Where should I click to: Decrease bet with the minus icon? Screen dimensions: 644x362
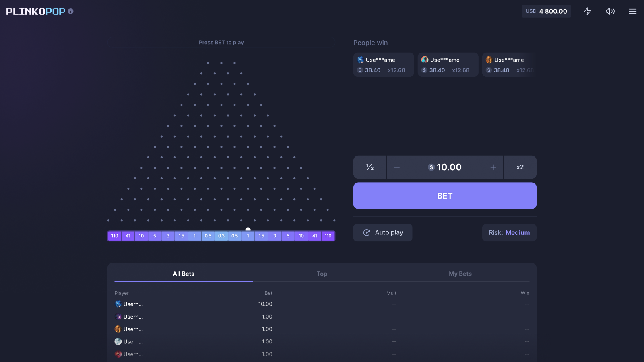pos(397,167)
